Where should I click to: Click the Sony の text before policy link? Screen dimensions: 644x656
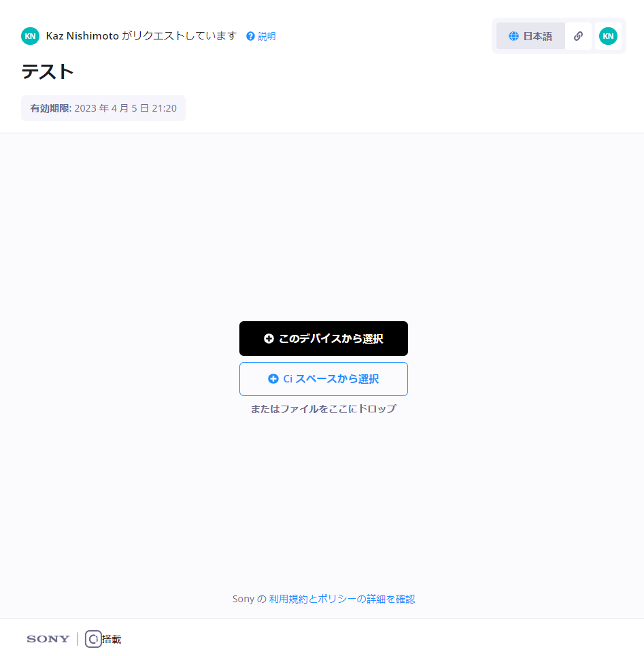[x=250, y=599]
